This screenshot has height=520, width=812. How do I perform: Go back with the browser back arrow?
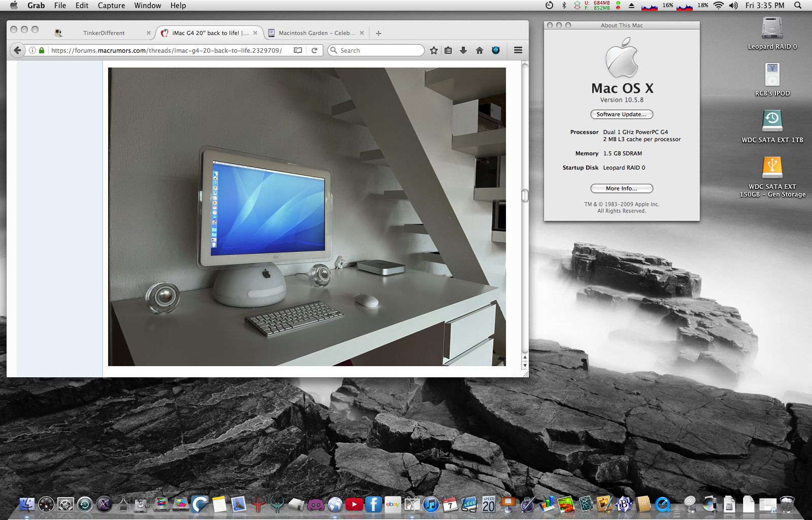18,50
